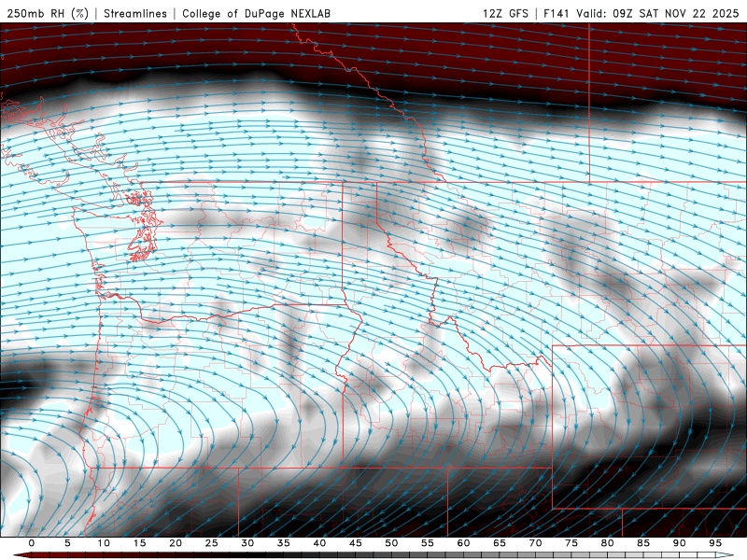
Task: Click the 15 value on the color scale
Action: (x=139, y=543)
